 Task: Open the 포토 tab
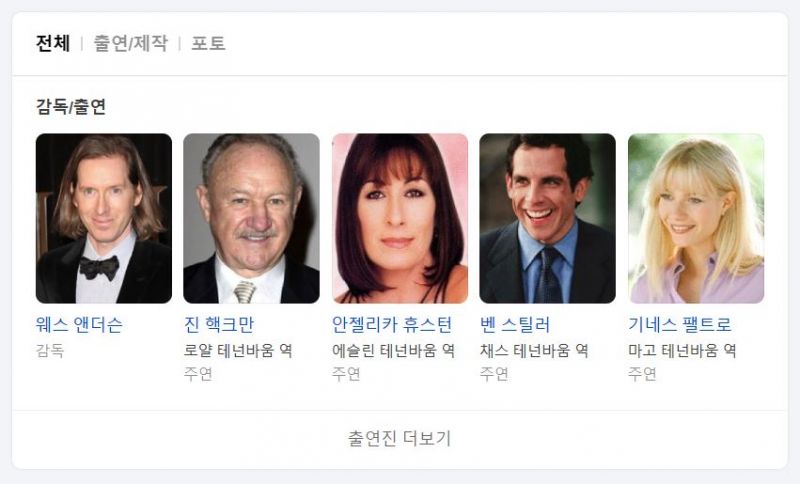[x=208, y=43]
